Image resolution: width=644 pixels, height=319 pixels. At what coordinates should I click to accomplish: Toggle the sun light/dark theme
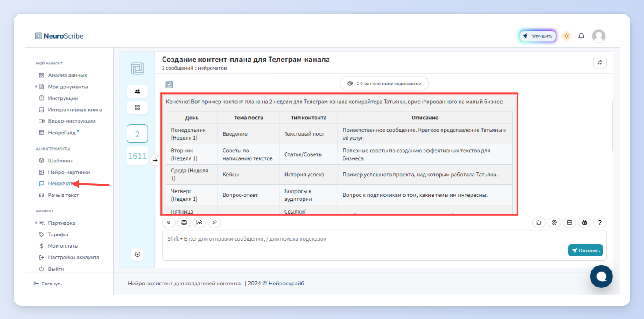tap(566, 36)
